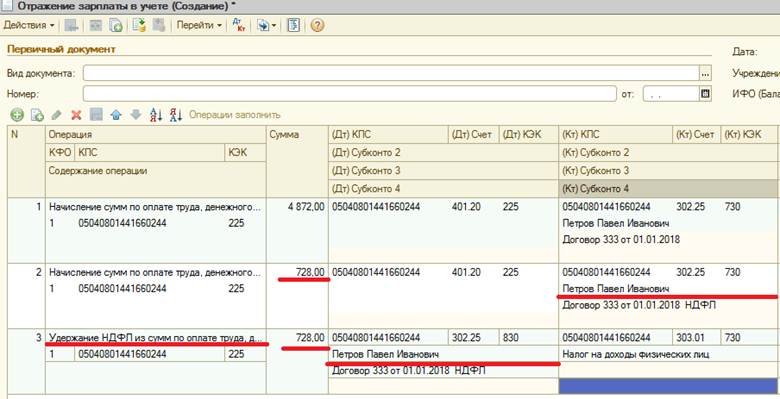Click the (Дт) КПС column header
This screenshot has height=399, width=780.
tap(388, 134)
